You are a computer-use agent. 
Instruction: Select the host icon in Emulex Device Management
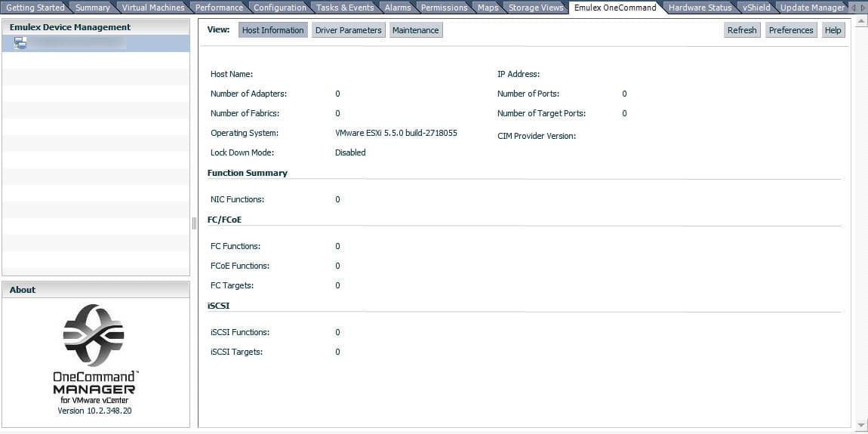click(20, 43)
